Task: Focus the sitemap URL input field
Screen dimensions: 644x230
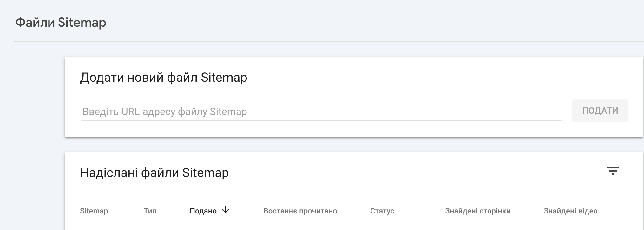Action: click(x=322, y=112)
